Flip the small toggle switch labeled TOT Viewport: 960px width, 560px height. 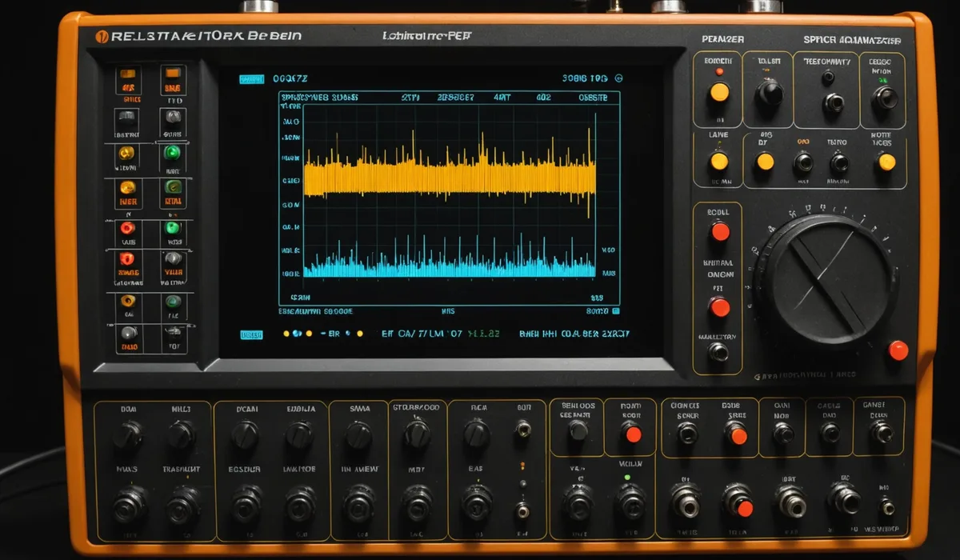coord(174,332)
